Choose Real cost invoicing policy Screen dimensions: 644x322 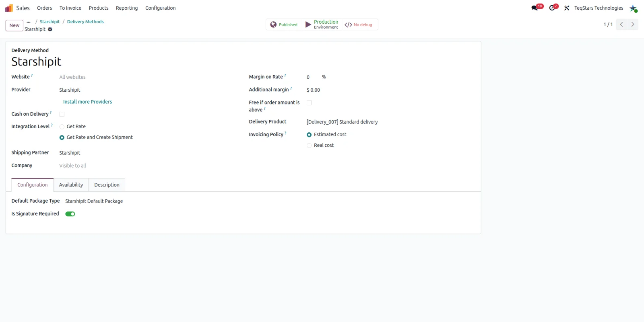(x=309, y=146)
